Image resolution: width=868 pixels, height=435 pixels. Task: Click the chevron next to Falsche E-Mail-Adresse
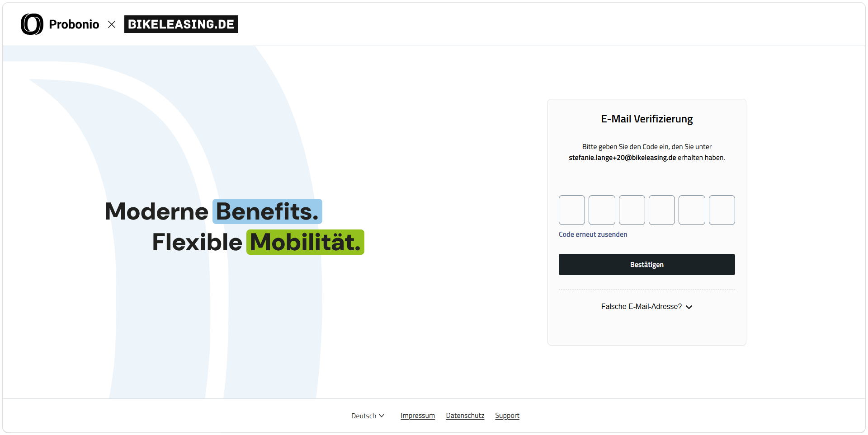(689, 307)
